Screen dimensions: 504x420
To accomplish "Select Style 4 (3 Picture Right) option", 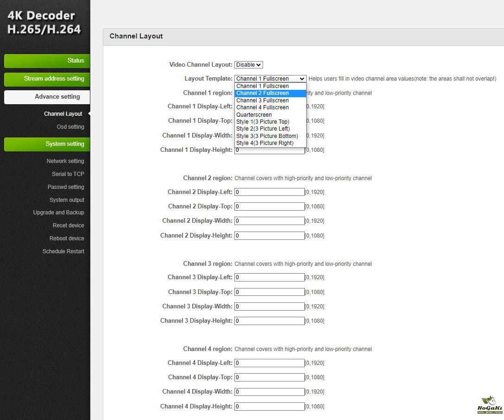I will pos(265,143).
